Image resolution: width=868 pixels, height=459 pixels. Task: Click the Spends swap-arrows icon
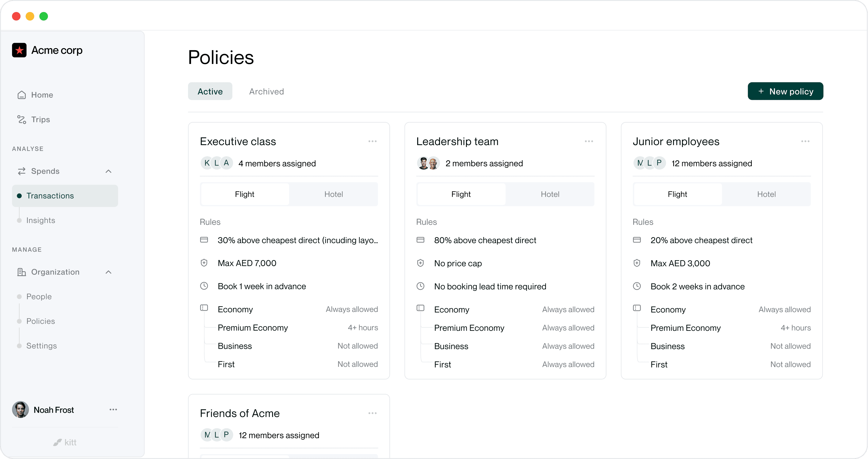click(22, 171)
